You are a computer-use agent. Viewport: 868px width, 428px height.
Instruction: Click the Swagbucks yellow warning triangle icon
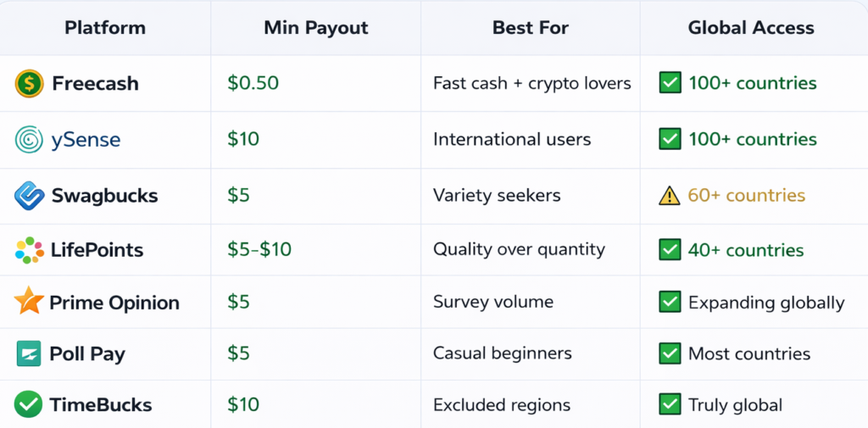[670, 196]
